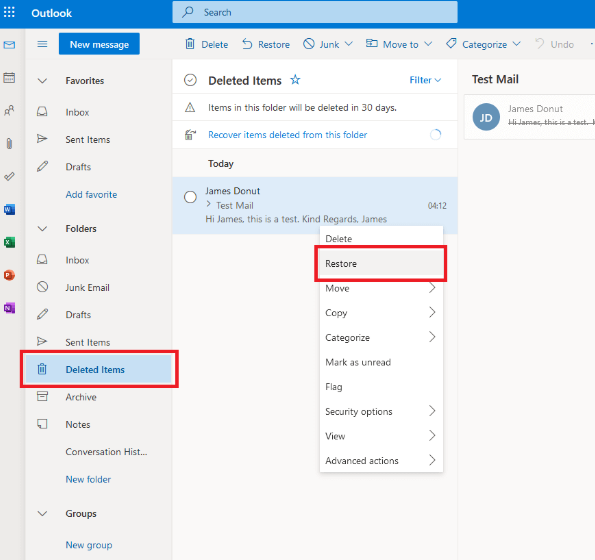The height and width of the screenshot is (560, 595).
Task: Click the Undo toolbar button
Action: pos(555,44)
